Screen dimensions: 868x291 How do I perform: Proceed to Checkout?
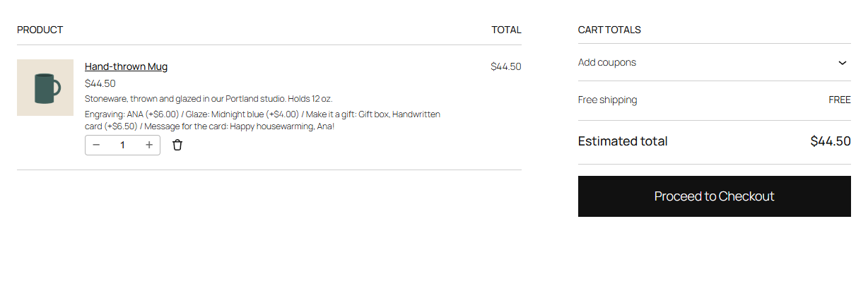click(x=714, y=196)
